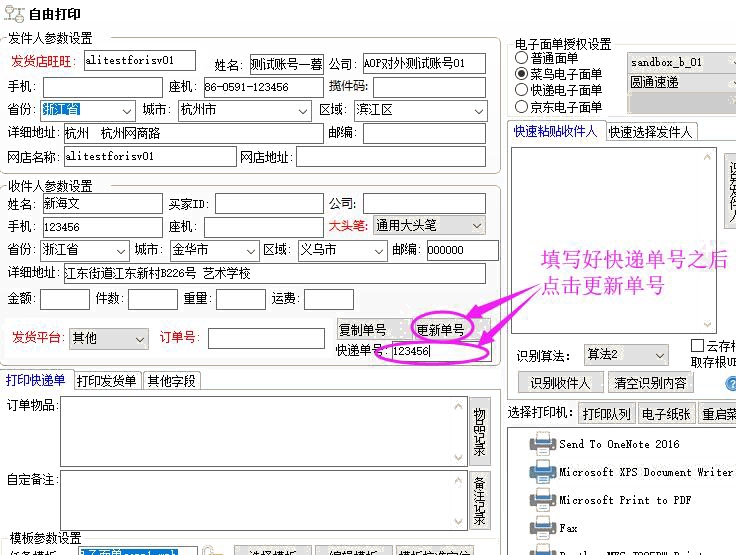Click the 复制单号 button
Screen dimensions: 736x555
pos(373,330)
